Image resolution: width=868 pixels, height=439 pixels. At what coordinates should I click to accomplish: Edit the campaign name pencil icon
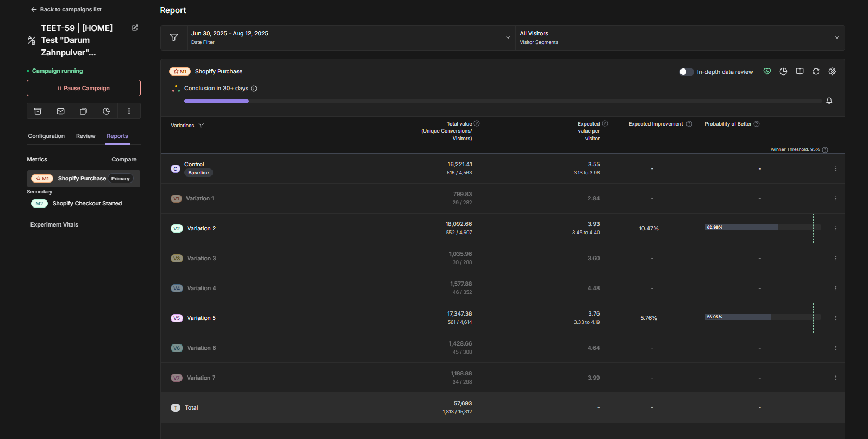135,28
